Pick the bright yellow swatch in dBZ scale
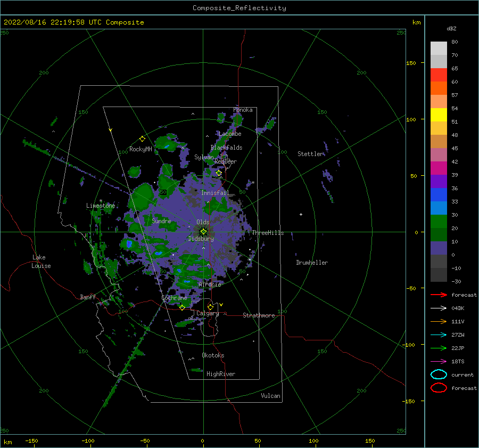Image resolution: width=479 pixels, height=448 pixels. coord(439,115)
